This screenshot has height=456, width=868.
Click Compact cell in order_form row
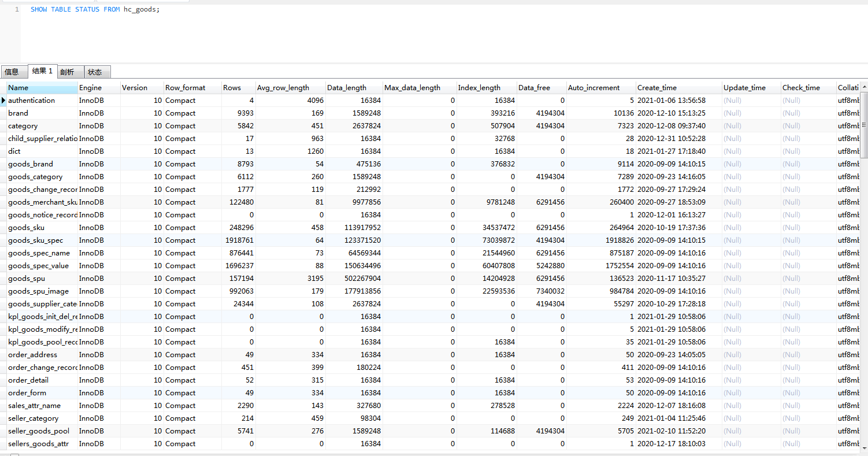[x=192, y=393]
